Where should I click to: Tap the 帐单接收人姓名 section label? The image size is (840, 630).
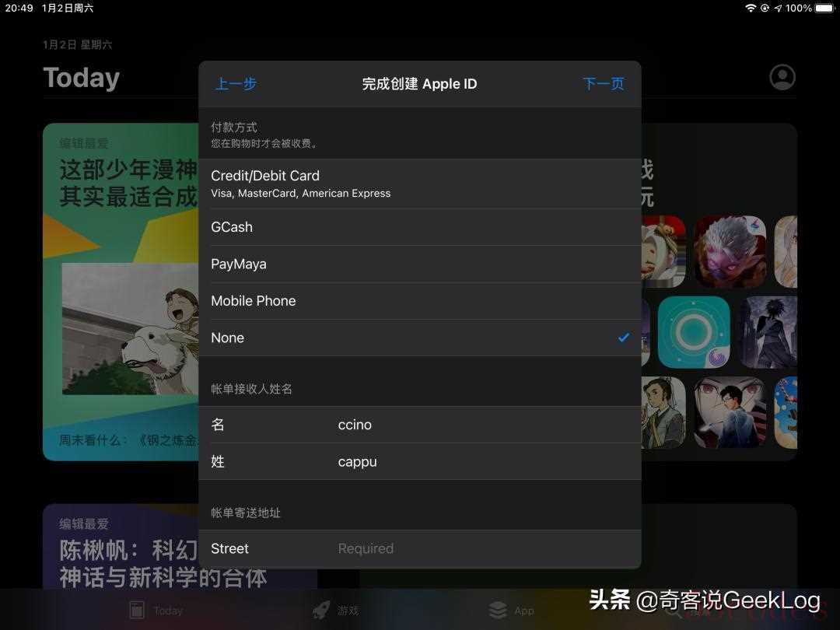(x=252, y=389)
